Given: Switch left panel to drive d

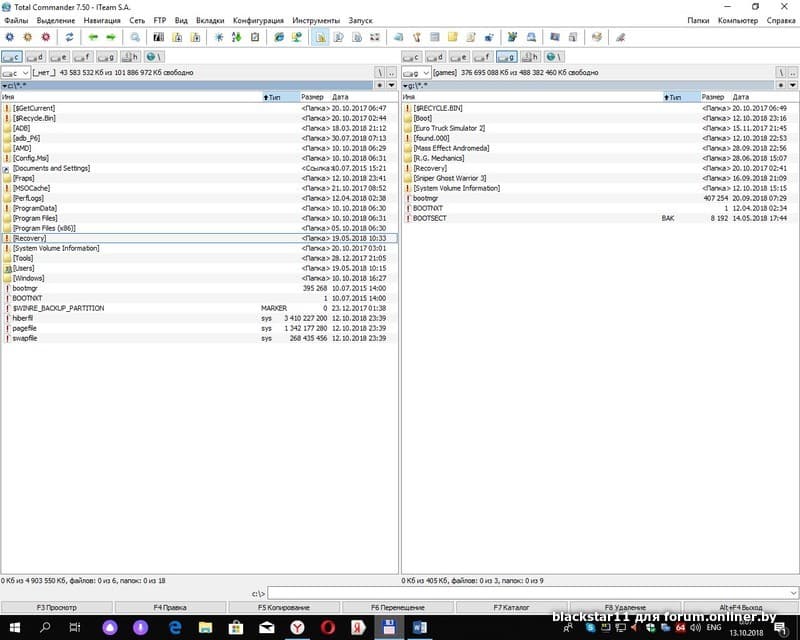Looking at the screenshot, I should pos(36,57).
